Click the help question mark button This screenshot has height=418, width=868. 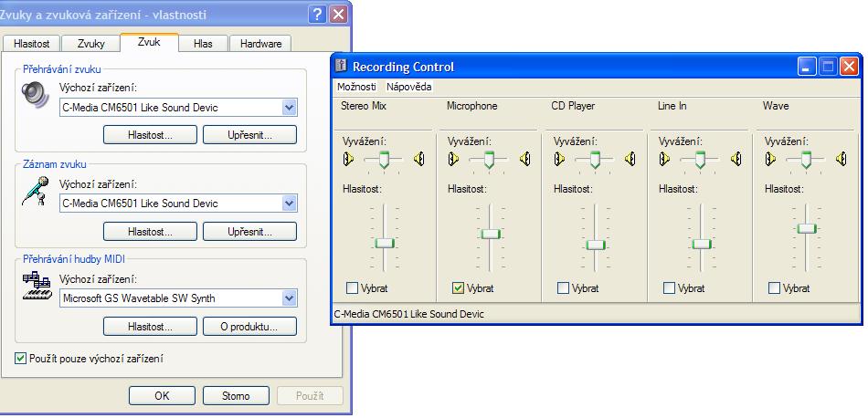pos(316,15)
